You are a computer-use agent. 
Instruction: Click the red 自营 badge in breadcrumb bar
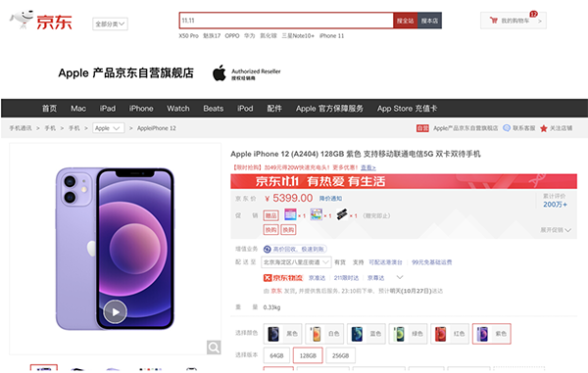pos(422,128)
